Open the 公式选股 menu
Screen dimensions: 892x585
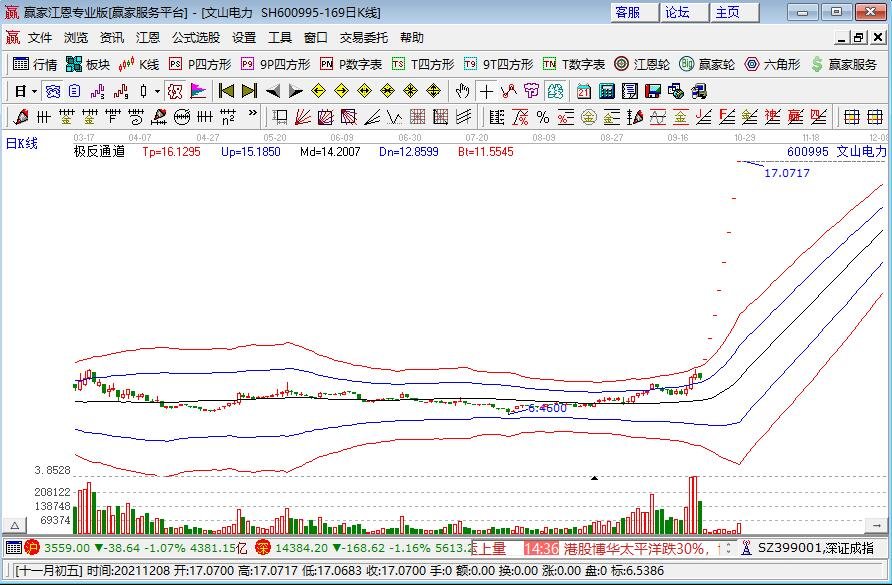(195, 38)
